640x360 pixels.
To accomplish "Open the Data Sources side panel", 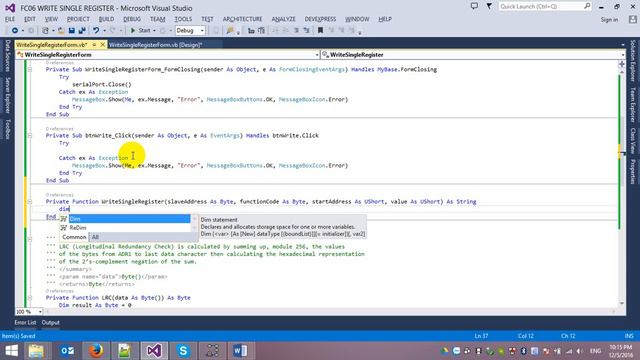I will pos(7,56).
